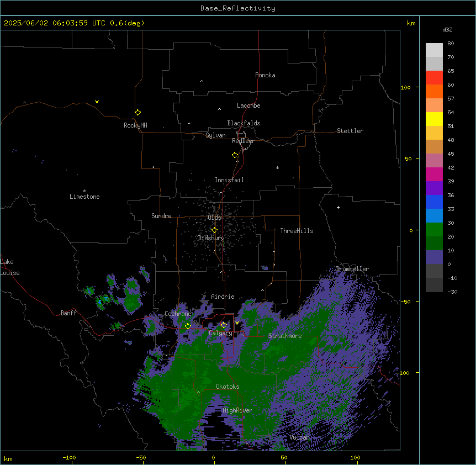Click the Strathmore label
The width and height of the screenshot is (476, 465).
pos(285,336)
